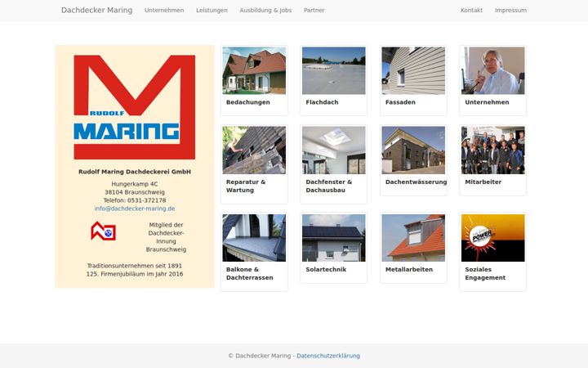
Task: Click the Rudolf Maring red M logo
Action: pyautogui.click(x=134, y=107)
